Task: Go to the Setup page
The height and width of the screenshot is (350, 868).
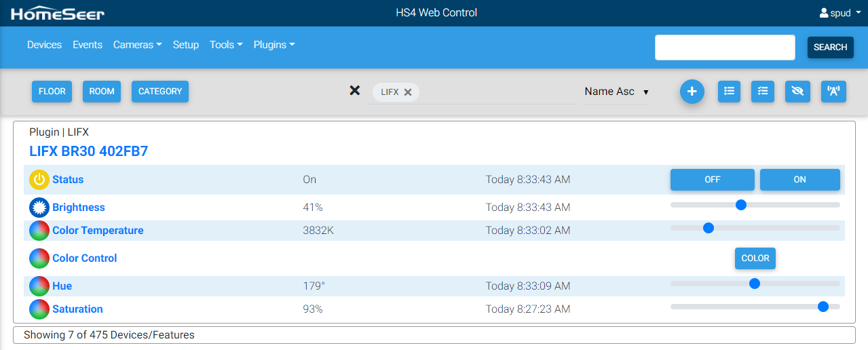Action: (185, 45)
